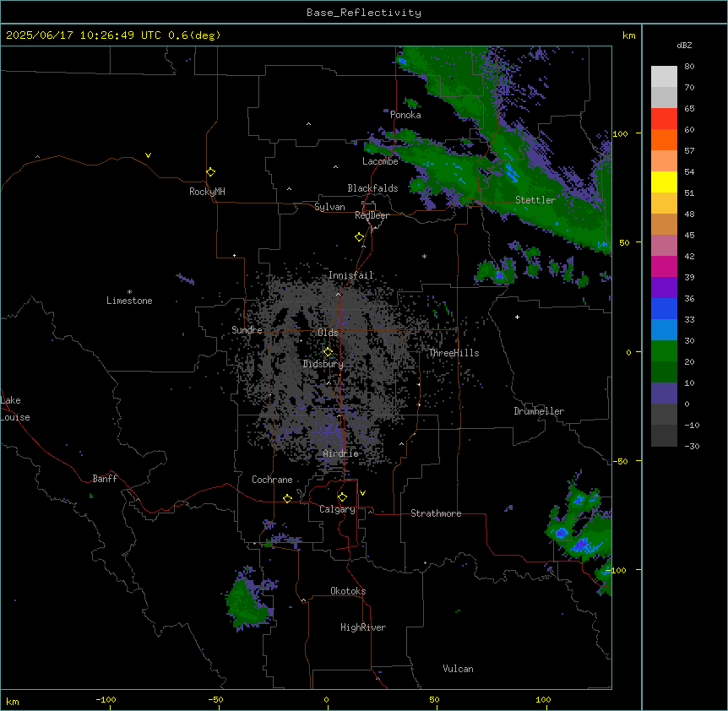
Task: Select the Cochrane label
Action: 272,480
